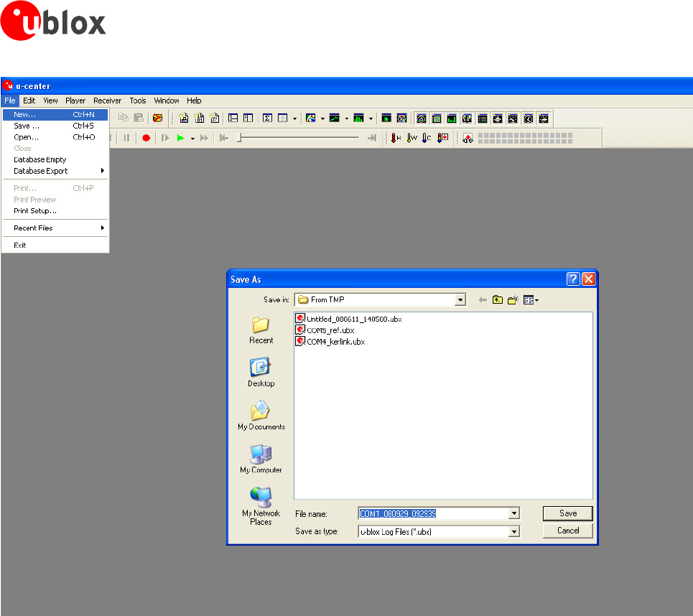Click the AssistNow aiding icon
The image size is (693, 616).
468,139
